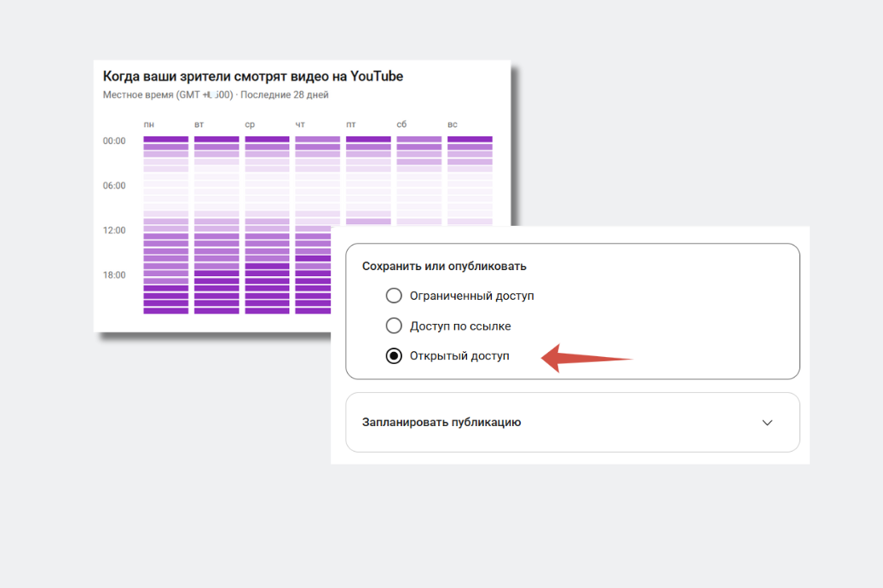The image size is (883, 588).
Task: Open the "Сохранить или опубликовать" panel
Action: [x=447, y=265]
